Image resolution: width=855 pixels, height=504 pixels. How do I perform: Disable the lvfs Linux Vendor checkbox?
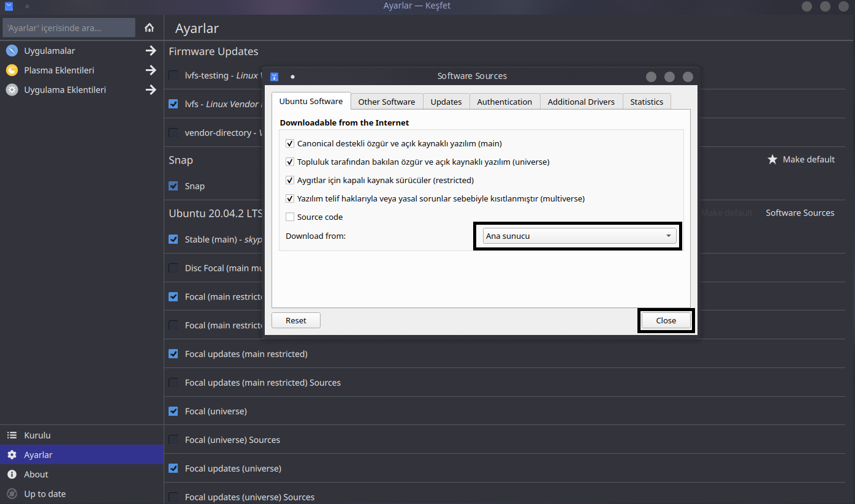pos(173,104)
